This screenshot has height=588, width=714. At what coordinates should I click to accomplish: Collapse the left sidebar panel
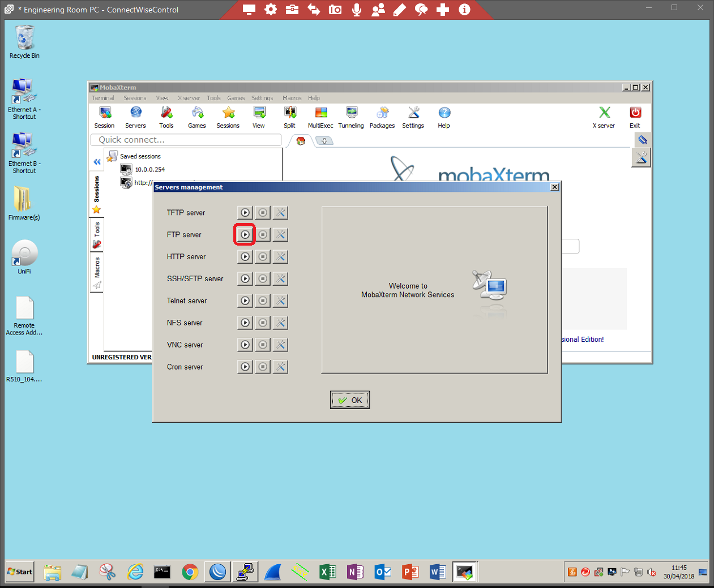pos(97,162)
